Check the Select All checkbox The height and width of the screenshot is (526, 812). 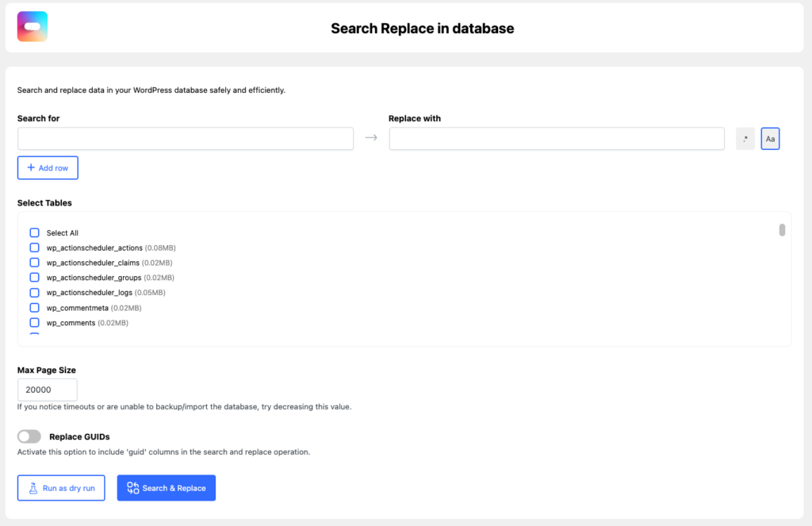coord(34,232)
